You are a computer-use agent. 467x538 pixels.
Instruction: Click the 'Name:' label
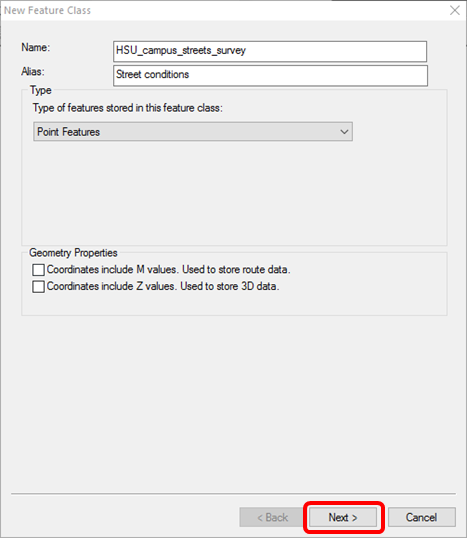[x=36, y=47]
